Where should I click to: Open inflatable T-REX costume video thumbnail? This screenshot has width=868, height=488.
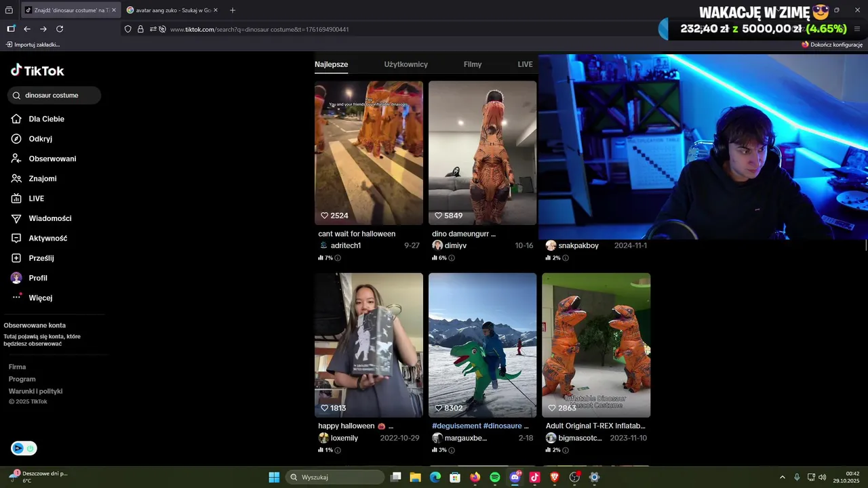tap(596, 345)
